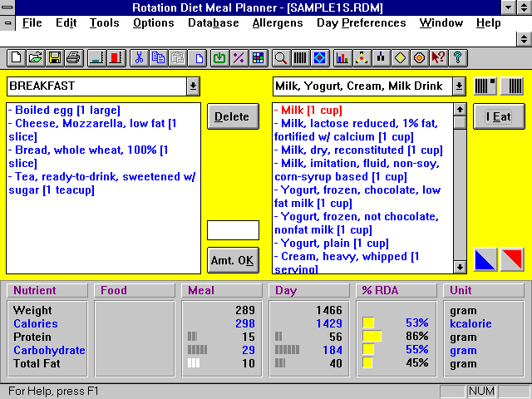Click the bar chart icon in toolbar

[x=342, y=58]
